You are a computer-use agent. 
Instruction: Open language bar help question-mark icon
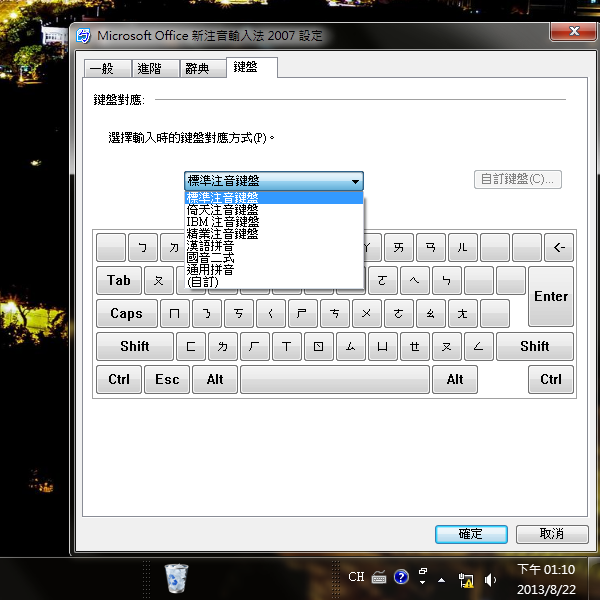[401, 577]
